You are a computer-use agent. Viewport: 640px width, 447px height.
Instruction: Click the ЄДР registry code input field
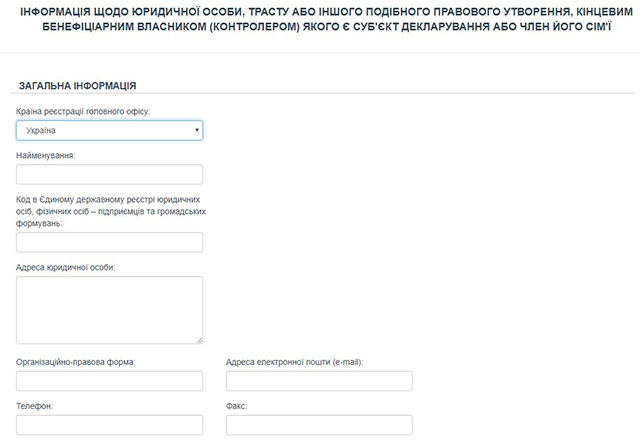(109, 242)
